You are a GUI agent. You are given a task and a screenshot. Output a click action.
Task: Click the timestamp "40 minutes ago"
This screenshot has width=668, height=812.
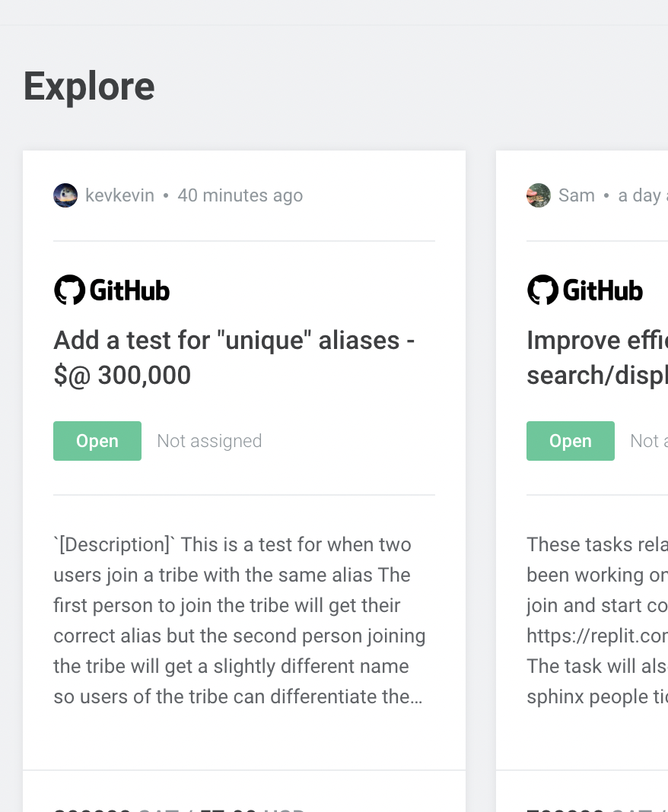[x=240, y=195]
